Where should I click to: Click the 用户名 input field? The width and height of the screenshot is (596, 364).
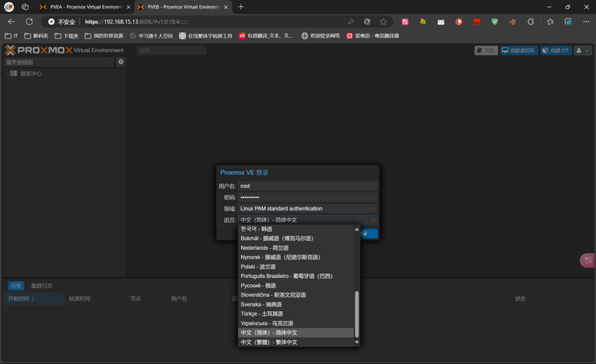point(307,186)
